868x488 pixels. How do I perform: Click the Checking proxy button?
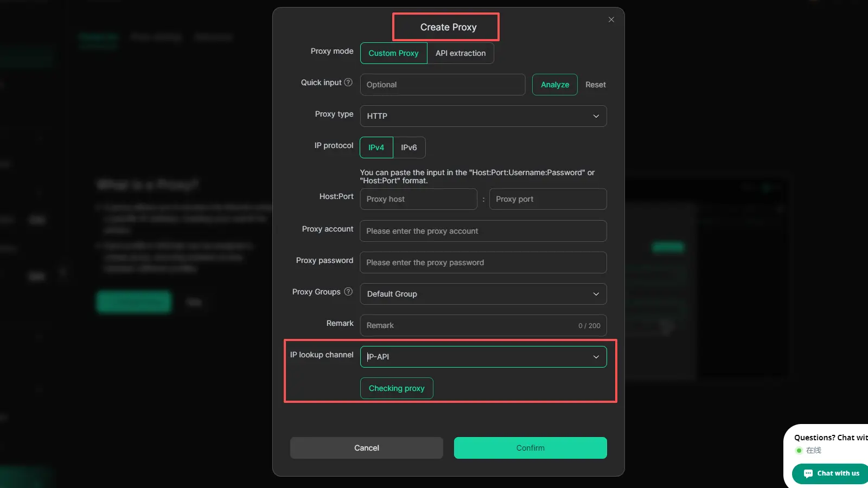(397, 388)
